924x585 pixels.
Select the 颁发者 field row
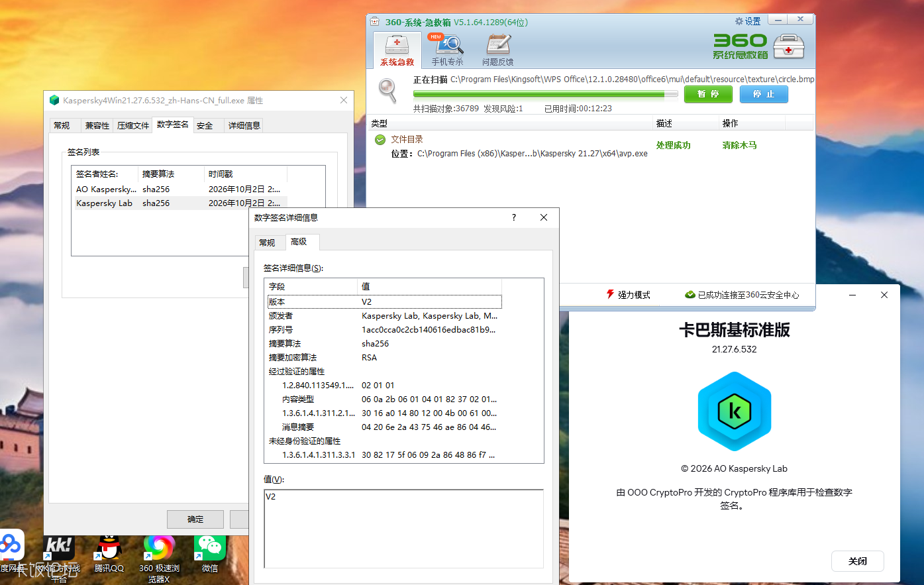click(x=385, y=316)
